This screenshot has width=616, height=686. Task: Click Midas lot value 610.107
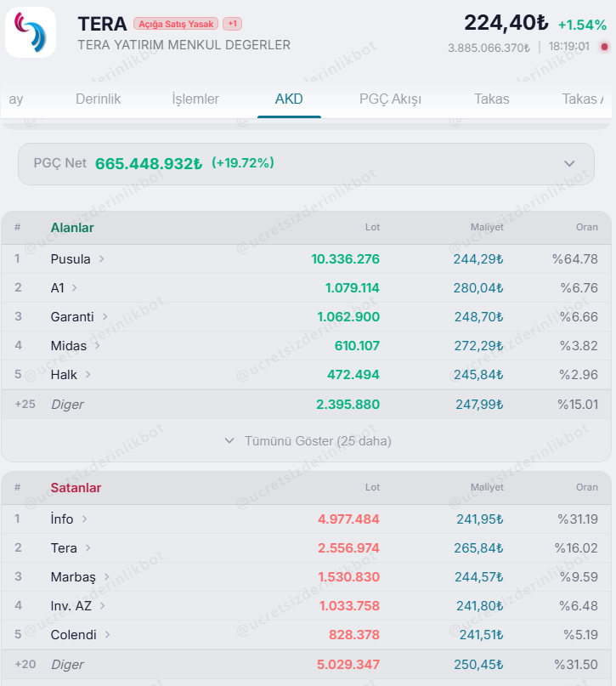click(357, 346)
